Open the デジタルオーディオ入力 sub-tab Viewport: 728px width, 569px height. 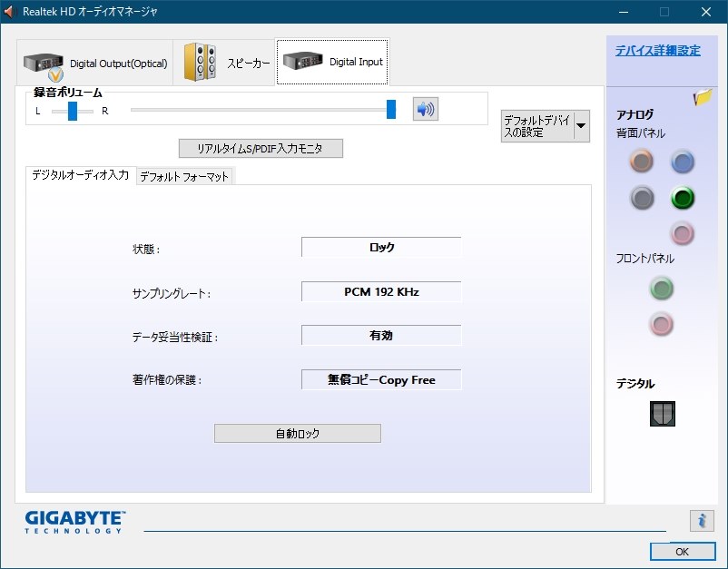81,175
